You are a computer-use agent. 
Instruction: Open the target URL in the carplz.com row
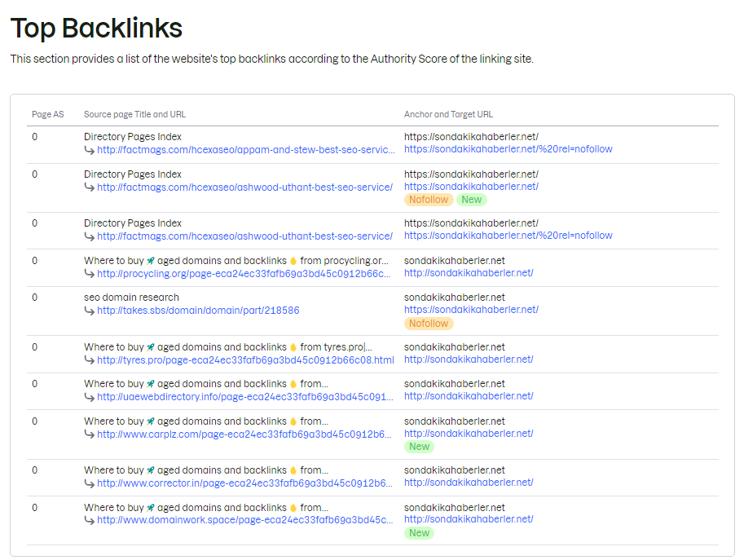click(469, 434)
